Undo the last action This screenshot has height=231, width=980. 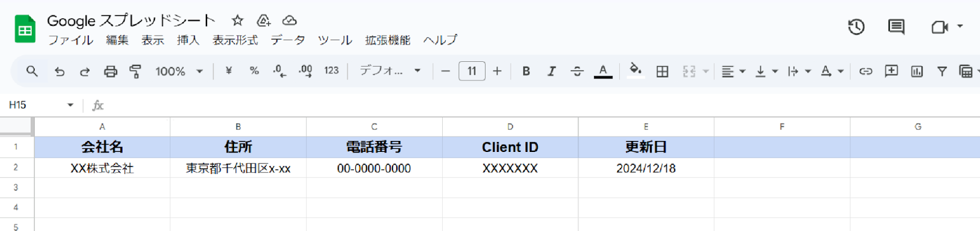[x=59, y=72]
